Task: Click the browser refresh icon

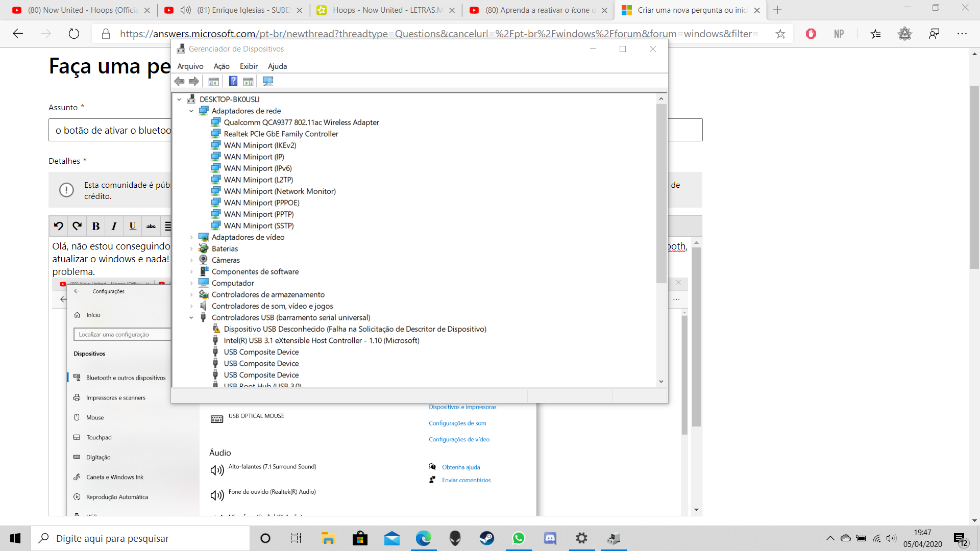Action: (74, 34)
